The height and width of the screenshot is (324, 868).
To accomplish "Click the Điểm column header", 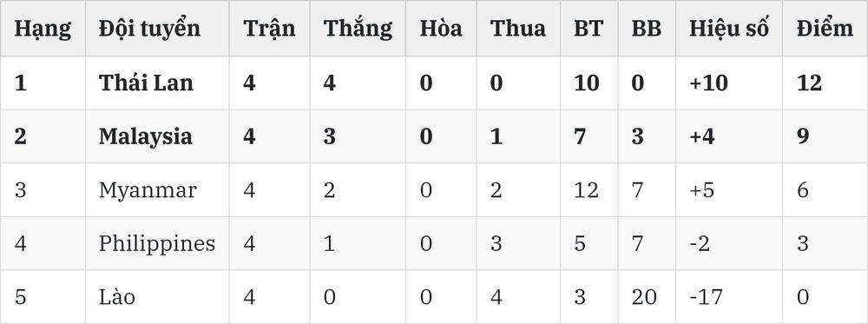I will [x=825, y=29].
